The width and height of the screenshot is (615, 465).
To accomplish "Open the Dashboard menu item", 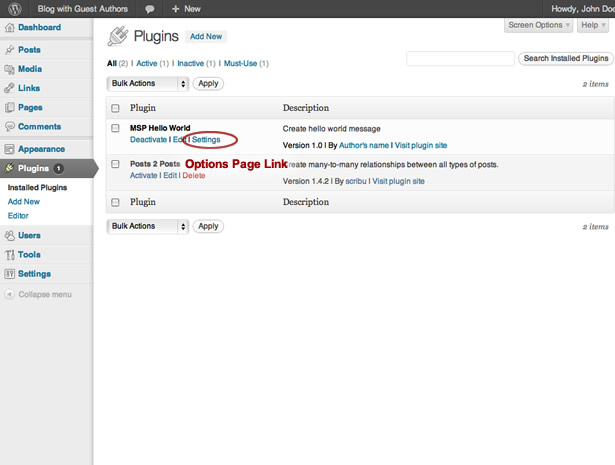I will (40, 27).
